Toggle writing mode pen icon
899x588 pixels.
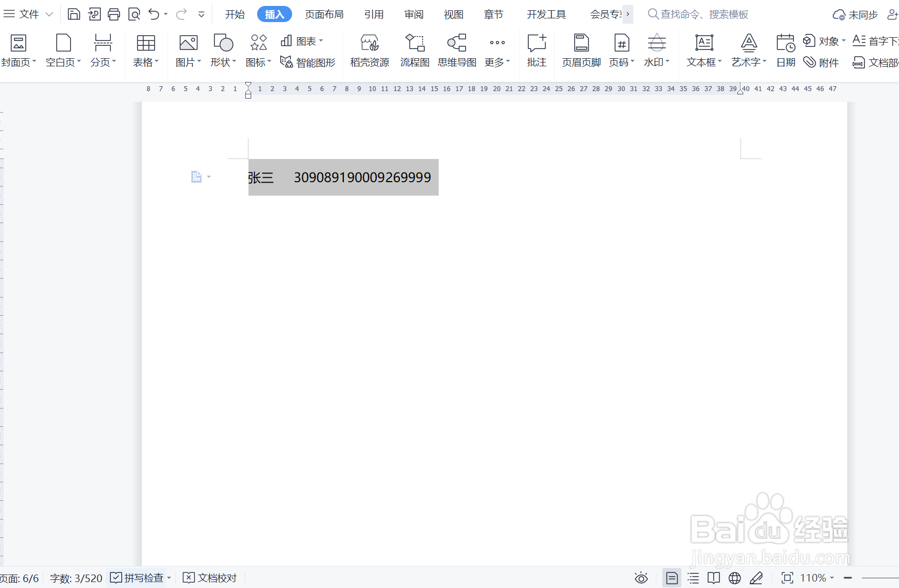click(x=756, y=578)
